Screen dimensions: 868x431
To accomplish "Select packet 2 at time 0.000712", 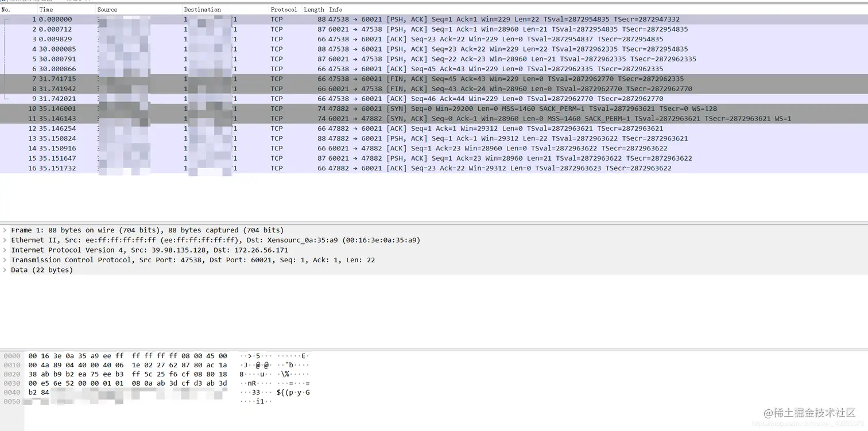I will point(434,29).
